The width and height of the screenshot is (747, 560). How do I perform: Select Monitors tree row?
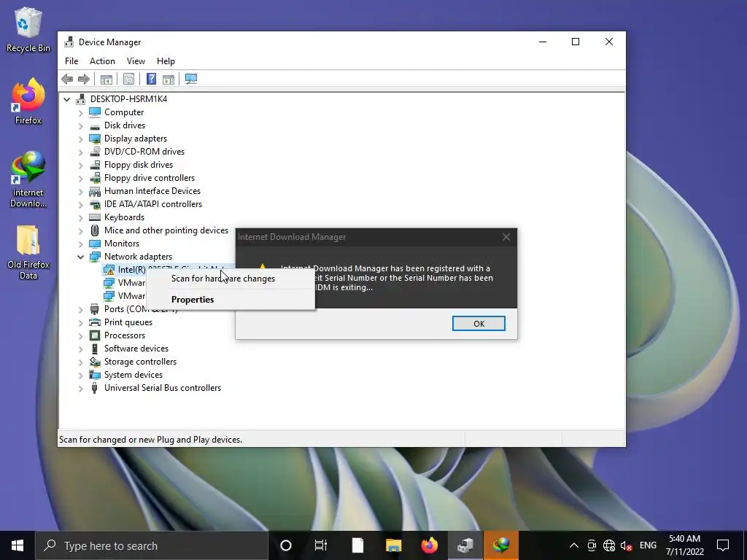pyautogui.click(x=122, y=244)
